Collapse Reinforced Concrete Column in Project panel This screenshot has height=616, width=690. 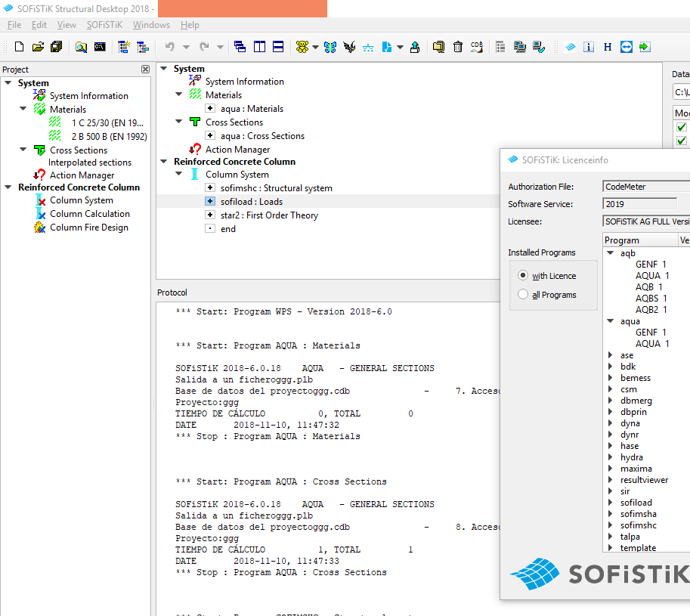coord(8,187)
